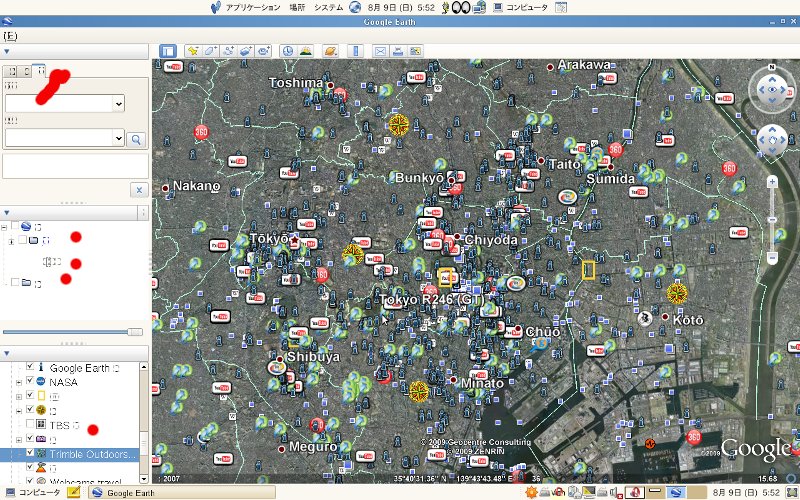Viewport: 800px width, 500px height.
Task: Open the アプリケーション menu in top panel
Action: click(x=253, y=7)
